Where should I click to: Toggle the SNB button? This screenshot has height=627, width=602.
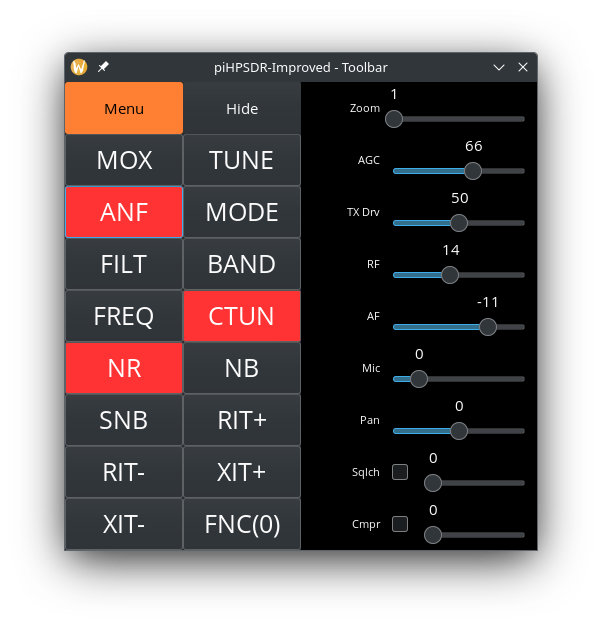124,420
